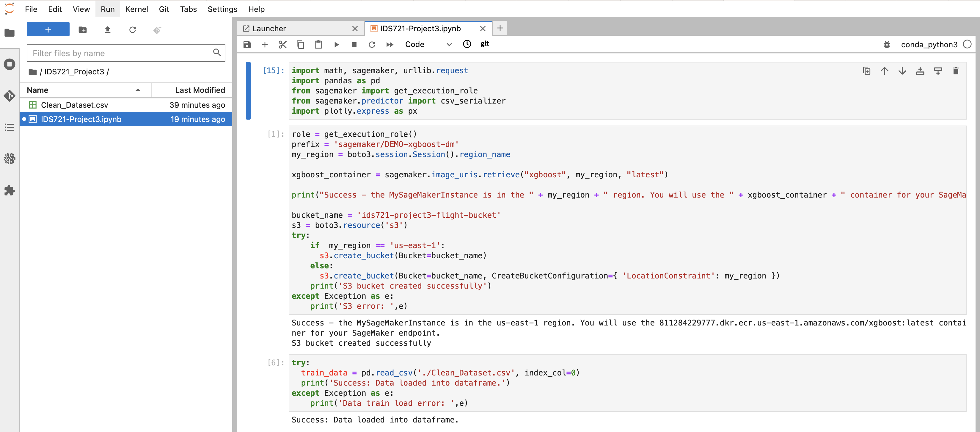Switch to the Launcher tab

click(x=269, y=29)
